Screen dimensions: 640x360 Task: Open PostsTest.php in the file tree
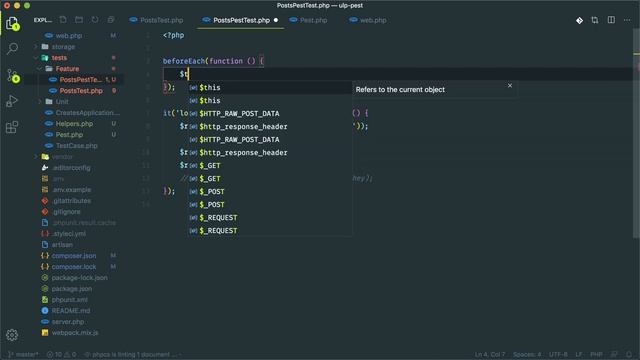[x=81, y=91]
